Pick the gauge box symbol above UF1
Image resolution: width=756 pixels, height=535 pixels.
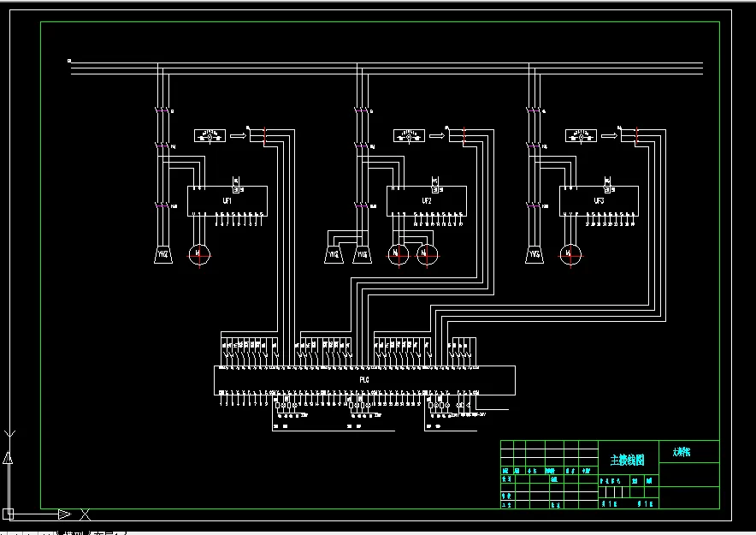tap(210, 135)
